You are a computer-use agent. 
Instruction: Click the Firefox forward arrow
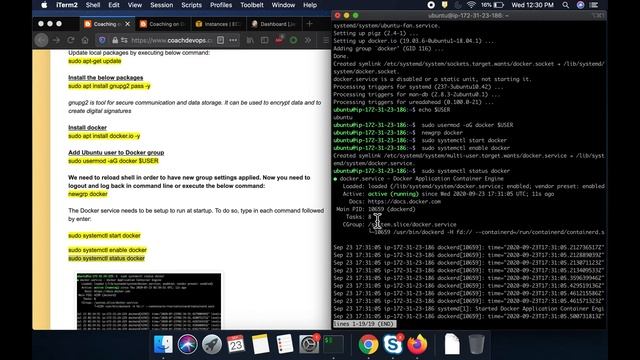pos(56,40)
